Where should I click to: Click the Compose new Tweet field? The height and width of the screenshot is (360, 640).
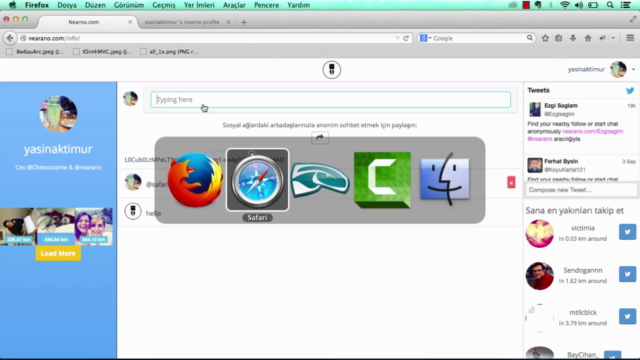tap(580, 190)
